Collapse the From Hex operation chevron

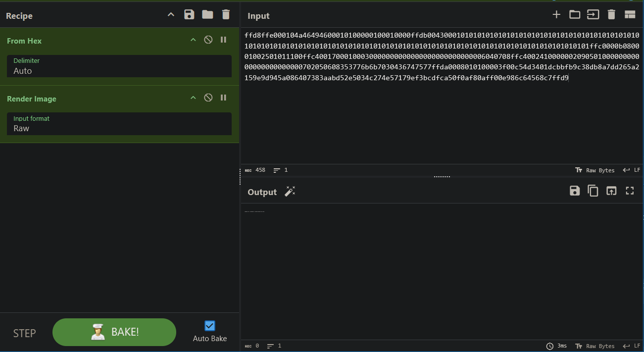point(193,40)
